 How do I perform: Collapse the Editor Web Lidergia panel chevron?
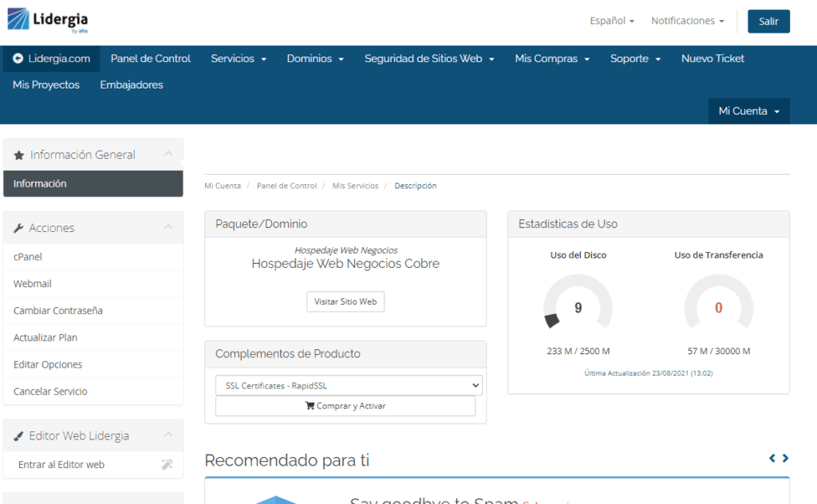click(x=168, y=435)
